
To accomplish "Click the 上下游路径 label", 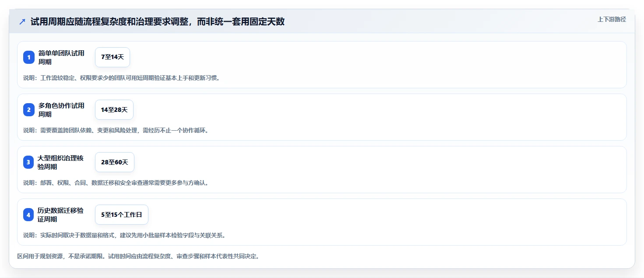I will click(612, 19).
